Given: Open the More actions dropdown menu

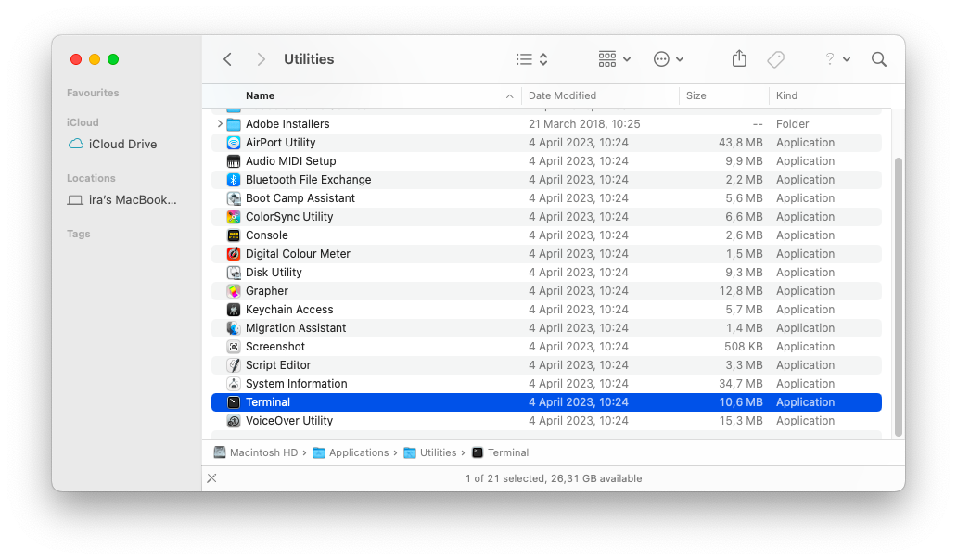Looking at the screenshot, I should pos(669,58).
